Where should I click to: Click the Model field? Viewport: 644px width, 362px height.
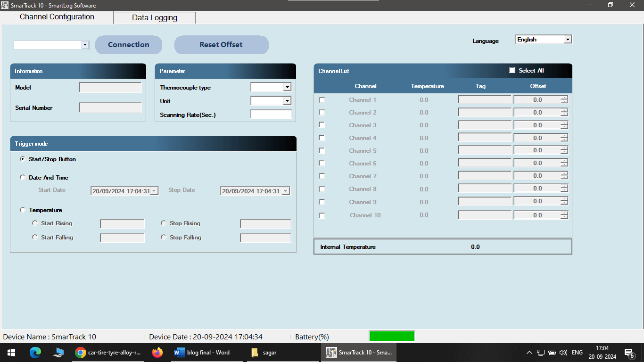(110, 88)
